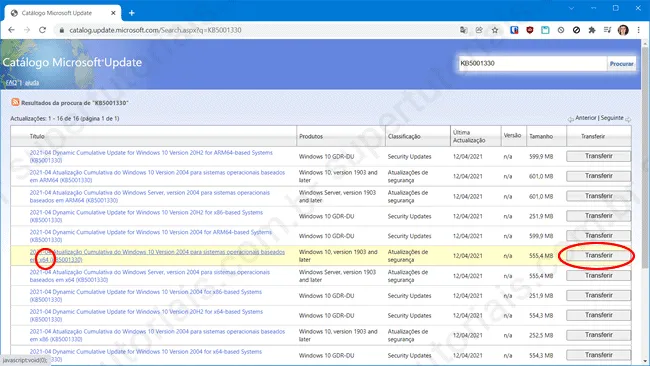Click the Seguinte next page link
The height and width of the screenshot is (366, 650).
click(x=612, y=118)
